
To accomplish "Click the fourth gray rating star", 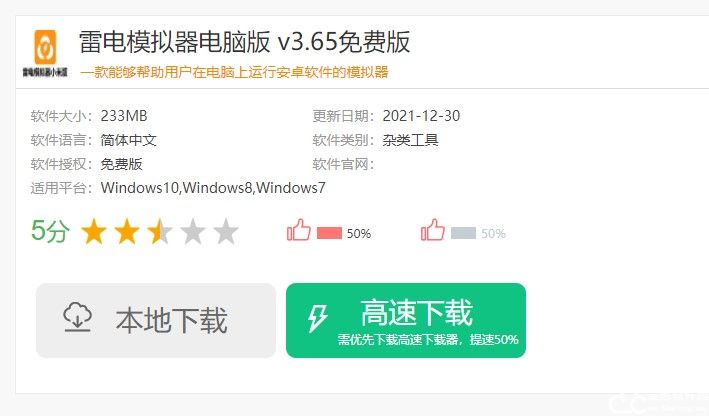I will point(193,231).
